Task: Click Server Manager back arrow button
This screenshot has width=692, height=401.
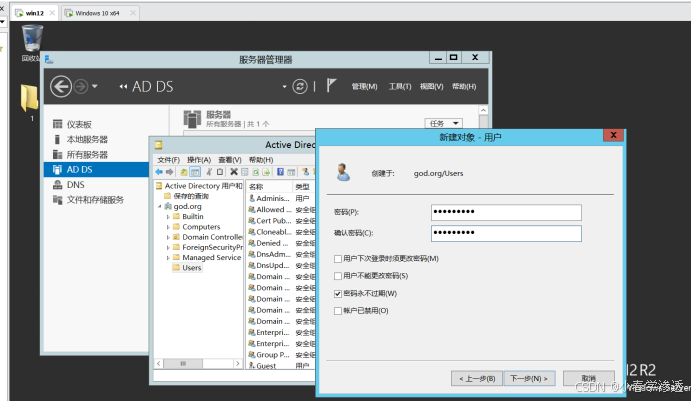Action: 61,86
